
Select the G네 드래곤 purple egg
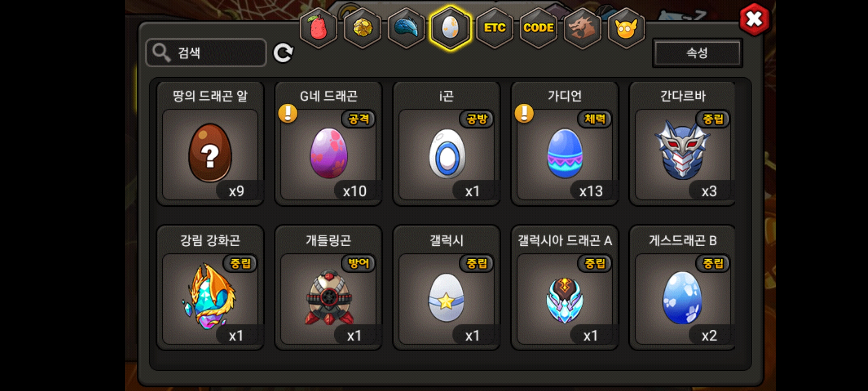[328, 144]
